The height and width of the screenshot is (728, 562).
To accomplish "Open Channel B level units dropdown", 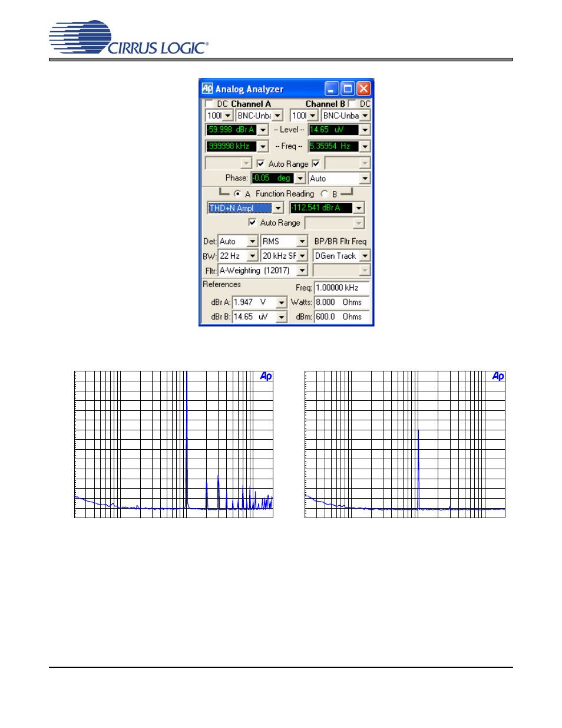I will tap(365, 130).
